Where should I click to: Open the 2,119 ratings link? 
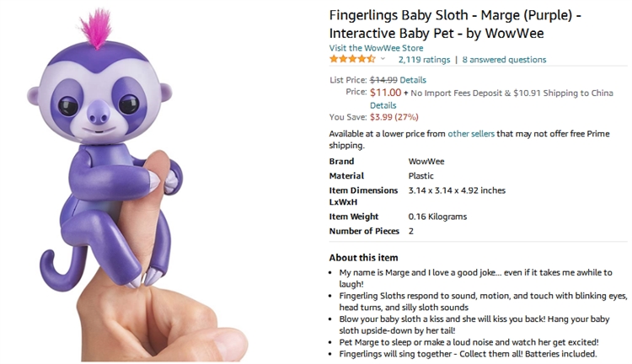(x=424, y=60)
